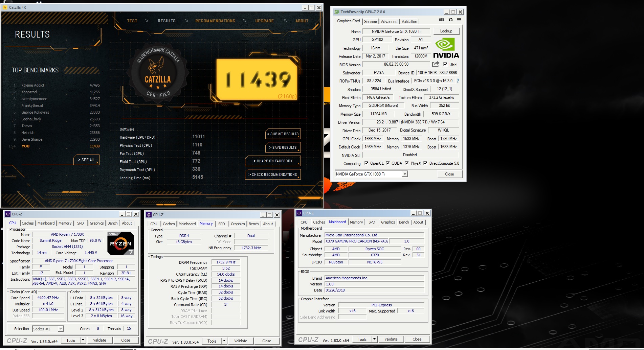Click the DRAM Frequency value field

coord(226,262)
